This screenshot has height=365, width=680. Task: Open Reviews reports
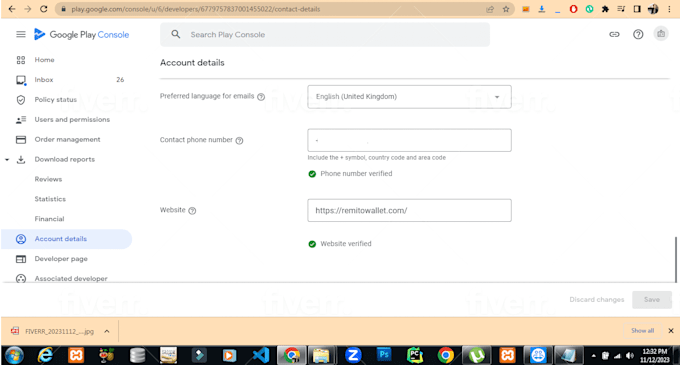pos(48,179)
